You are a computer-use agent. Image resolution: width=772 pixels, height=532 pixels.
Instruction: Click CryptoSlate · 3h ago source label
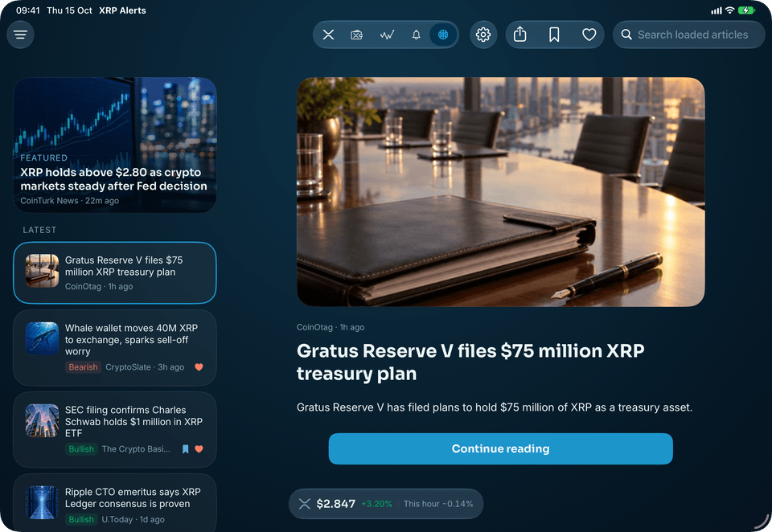point(145,367)
